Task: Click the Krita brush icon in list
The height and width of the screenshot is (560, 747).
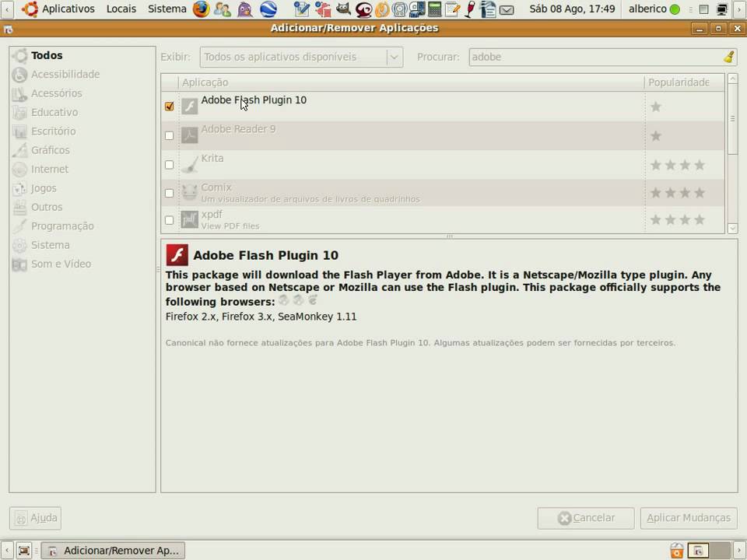Action: (189, 164)
